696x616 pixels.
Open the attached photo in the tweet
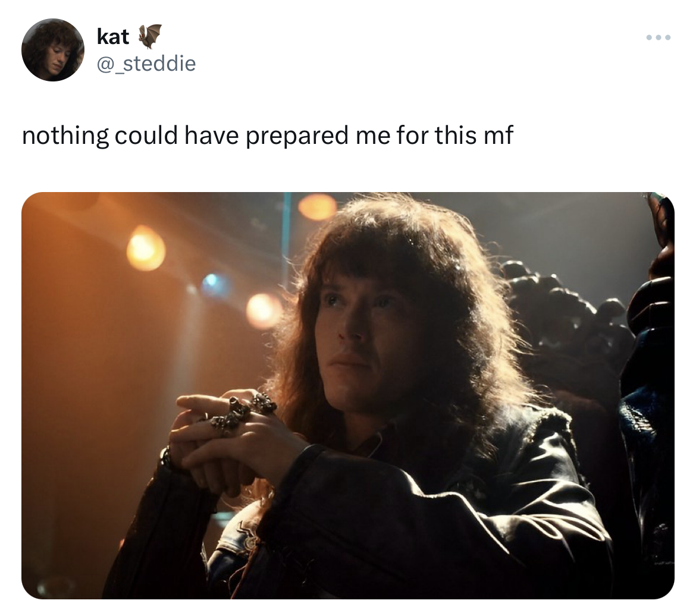(x=348, y=395)
